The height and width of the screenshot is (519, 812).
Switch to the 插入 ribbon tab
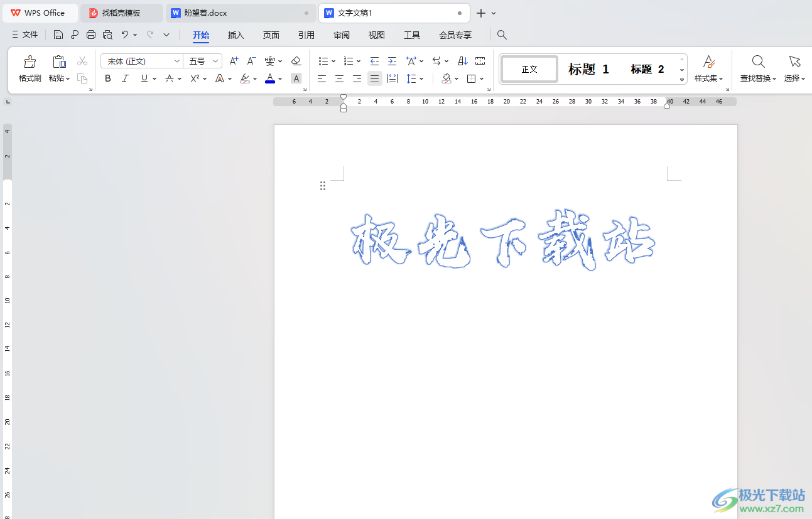point(236,35)
